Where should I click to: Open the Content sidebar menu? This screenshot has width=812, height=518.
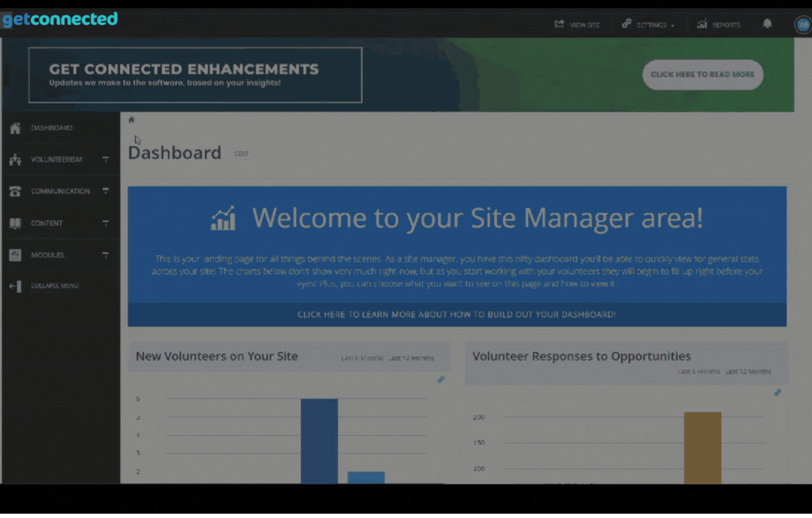point(47,223)
